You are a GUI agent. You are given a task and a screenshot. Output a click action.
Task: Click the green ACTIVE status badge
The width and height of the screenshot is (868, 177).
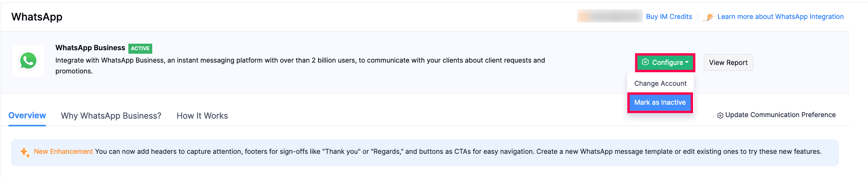(x=140, y=48)
